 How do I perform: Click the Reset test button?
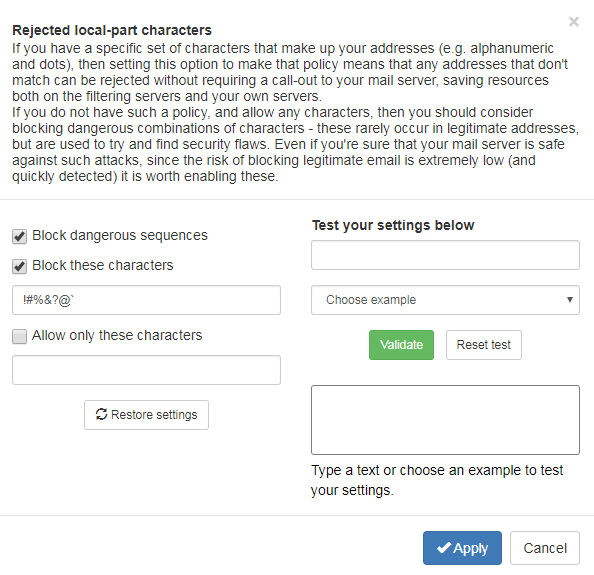(x=483, y=345)
